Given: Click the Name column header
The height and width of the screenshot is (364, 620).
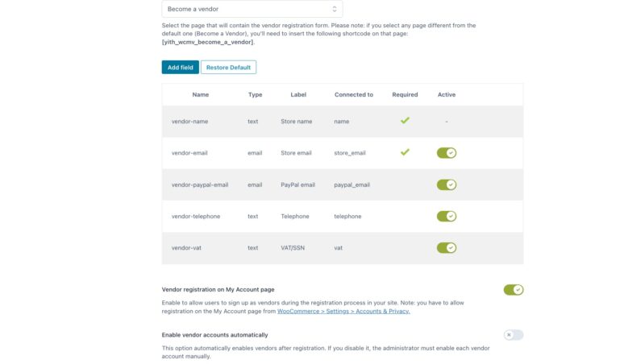Looking at the screenshot, I should coord(201,95).
